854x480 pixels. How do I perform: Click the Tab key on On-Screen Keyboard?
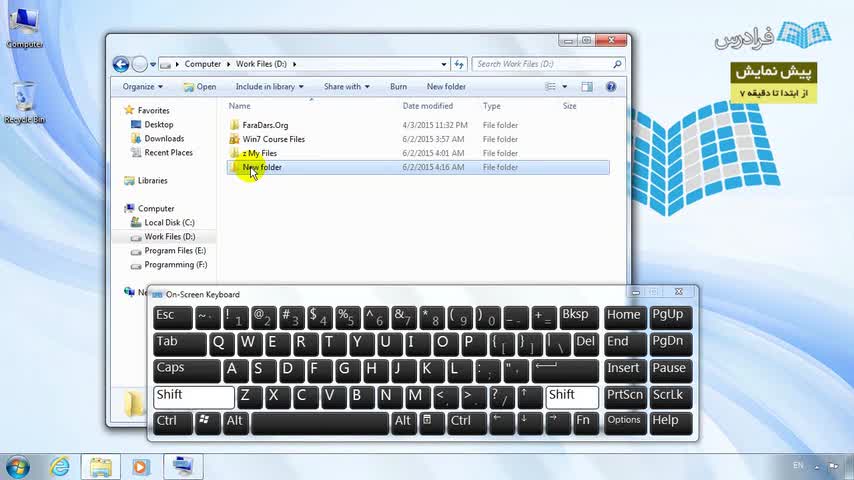click(x=180, y=344)
